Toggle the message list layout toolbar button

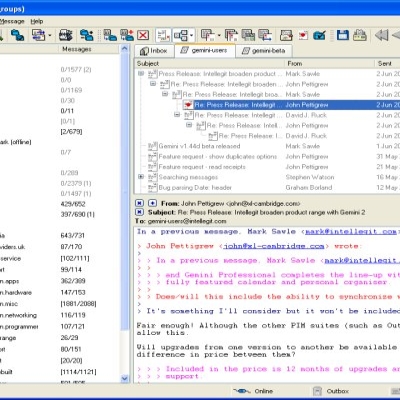(163, 35)
